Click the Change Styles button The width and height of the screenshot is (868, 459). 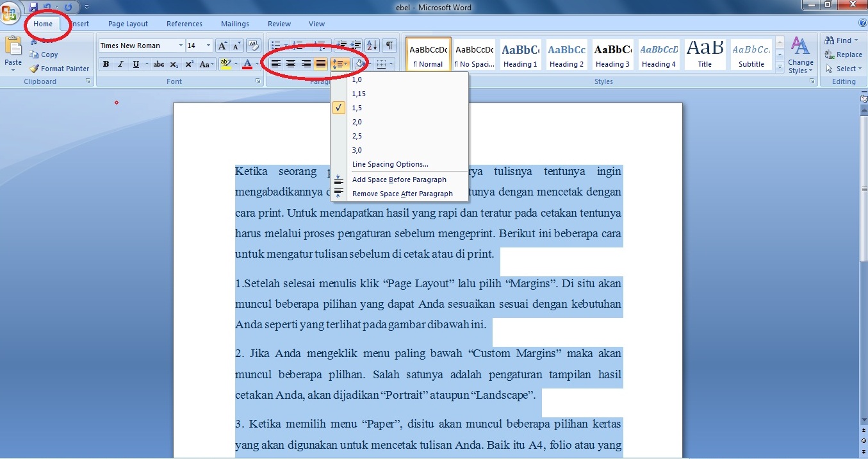pyautogui.click(x=801, y=55)
